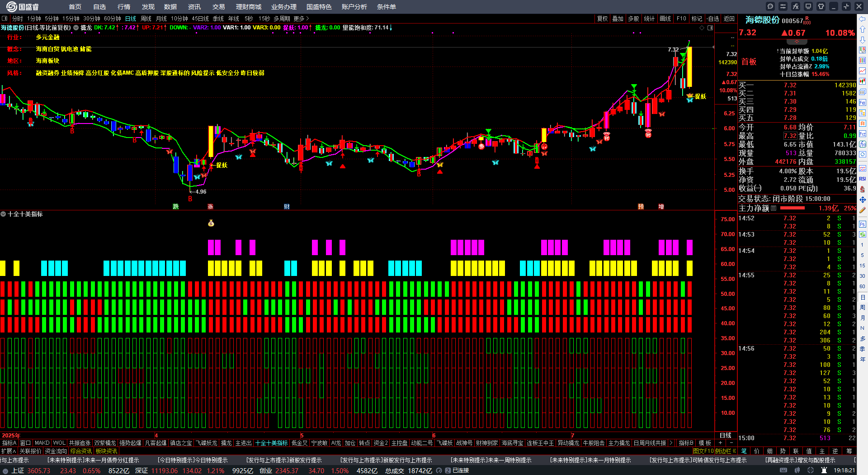Click the 周 weekly period in right sidebar
This screenshot has height=475, width=868.
(863, 308)
